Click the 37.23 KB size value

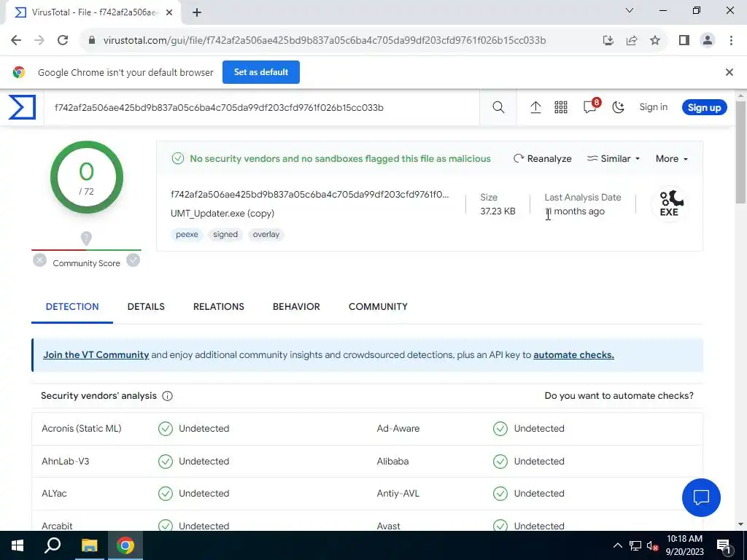pyautogui.click(x=498, y=211)
